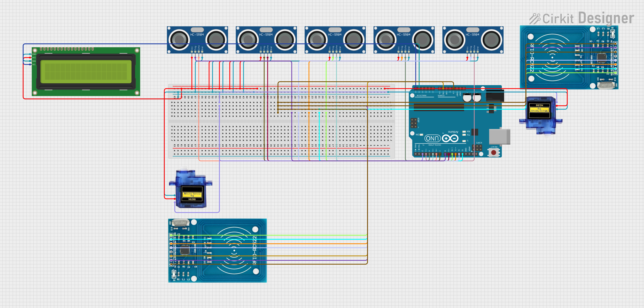The image size is (644, 308).
Task: Click the LCD's SDA pin
Action: (x=31, y=61)
